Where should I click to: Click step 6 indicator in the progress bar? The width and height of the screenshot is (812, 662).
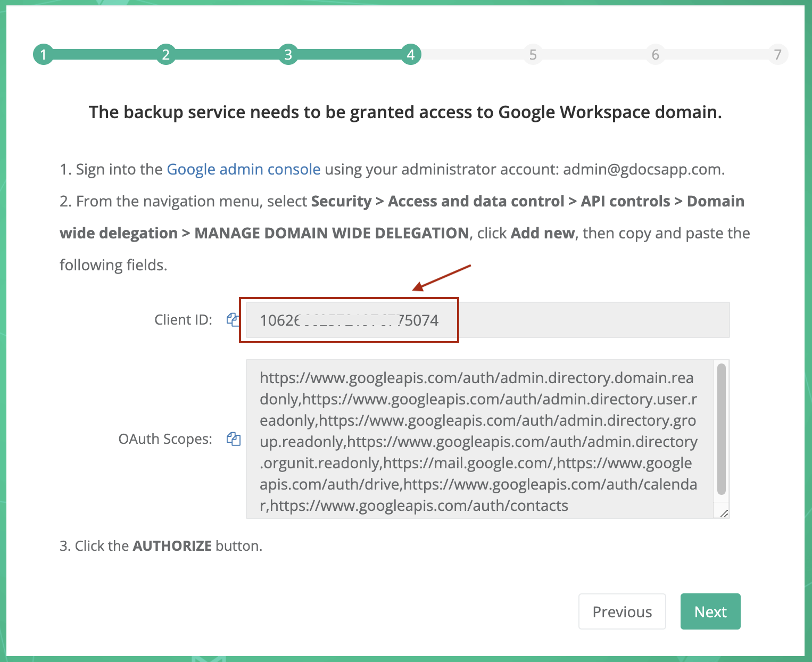pyautogui.click(x=655, y=54)
